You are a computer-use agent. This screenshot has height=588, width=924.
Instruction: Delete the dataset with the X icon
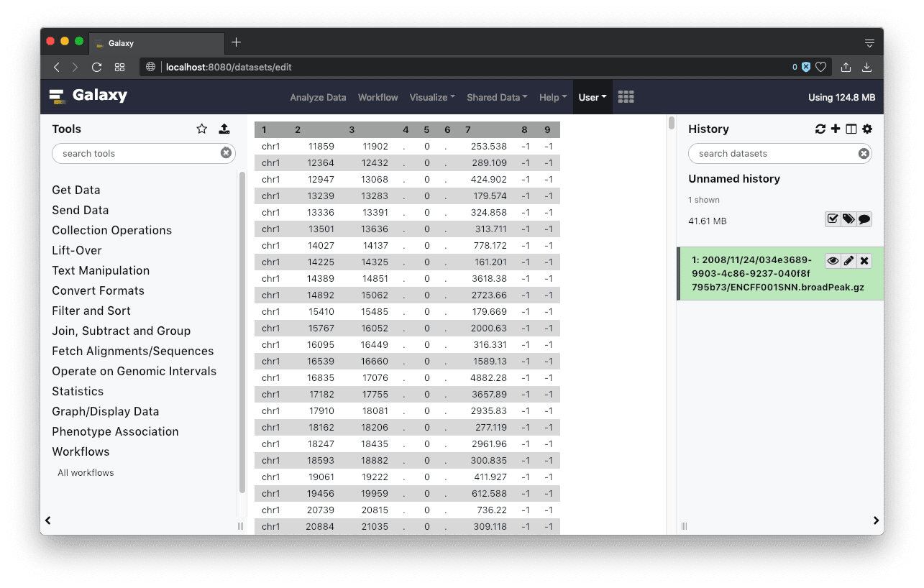[864, 261]
